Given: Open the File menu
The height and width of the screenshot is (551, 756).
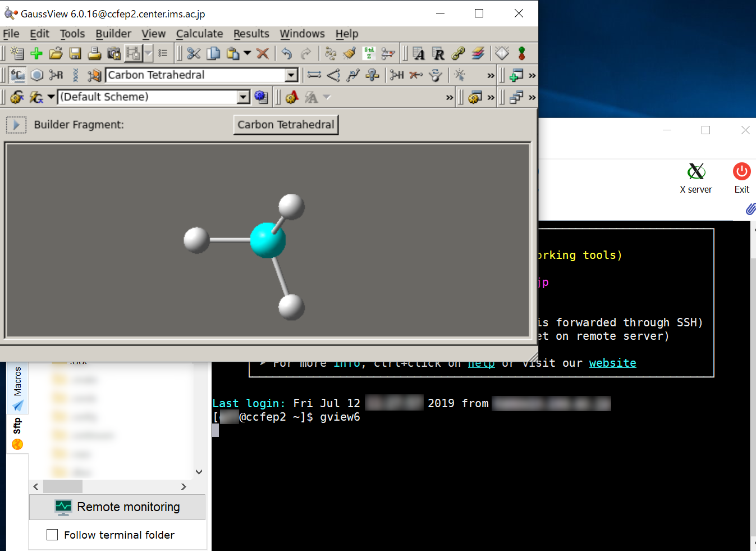Looking at the screenshot, I should click(11, 34).
